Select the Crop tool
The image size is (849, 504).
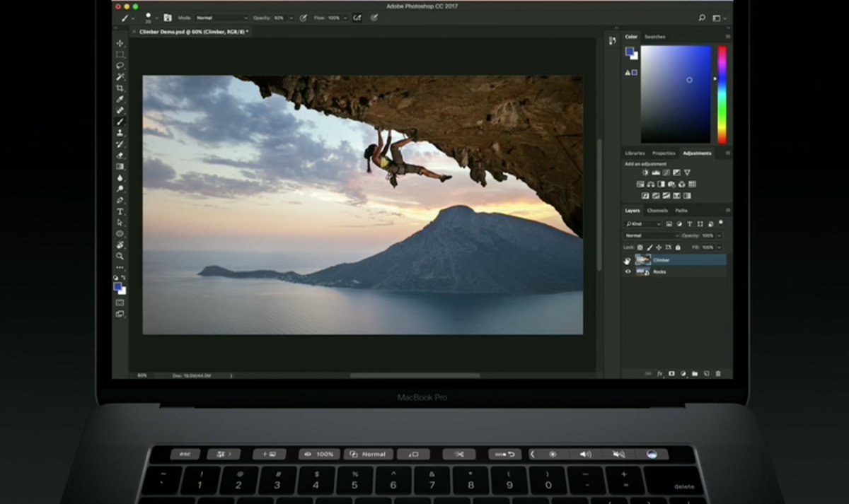120,88
